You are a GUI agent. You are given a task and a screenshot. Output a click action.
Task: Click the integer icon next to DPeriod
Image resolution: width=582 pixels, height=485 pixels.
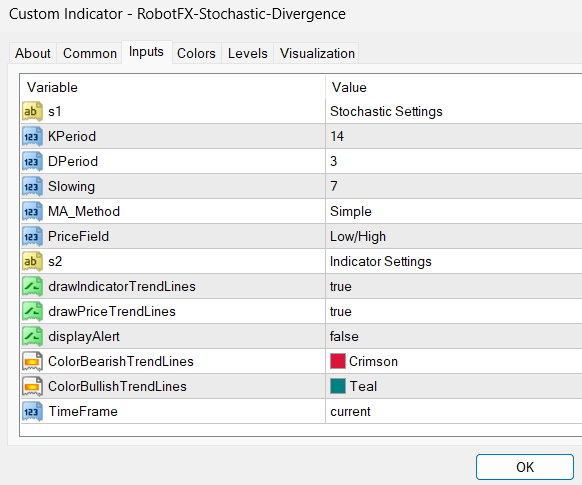32,161
